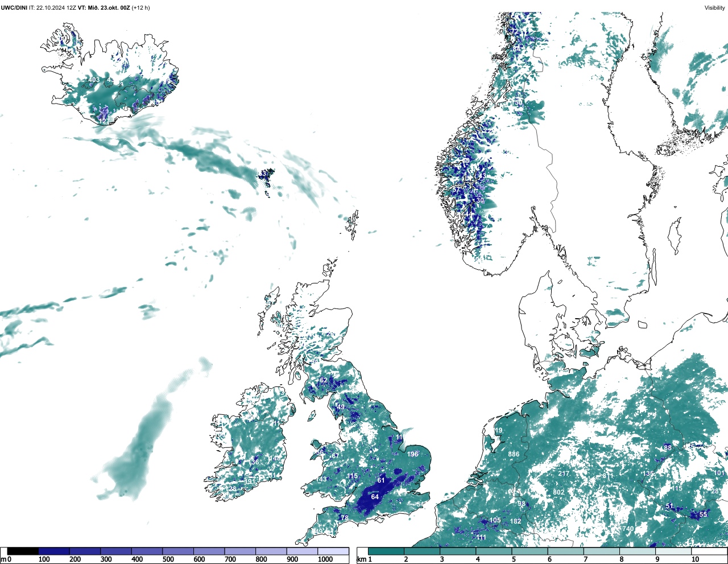Click the valid time 'VT: Mið. 23.okt. 00Z'

[x=104, y=8]
